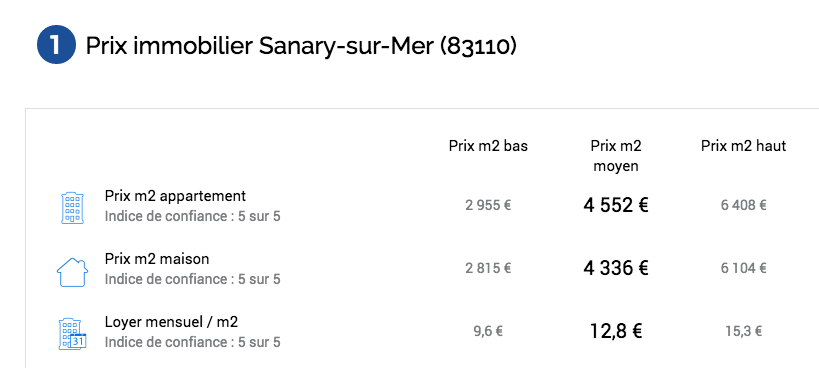Click the 4 552 € average apartment price
Screen dimensions: 819x368
click(616, 205)
